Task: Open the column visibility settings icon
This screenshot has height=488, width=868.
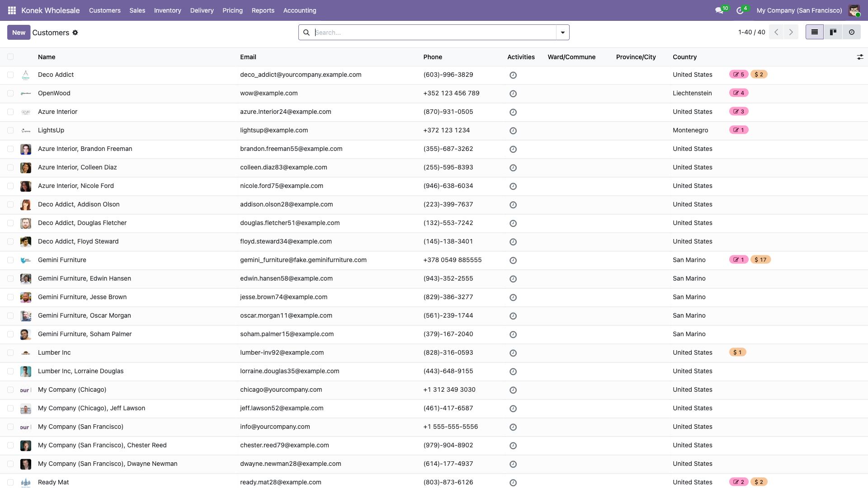Action: [x=860, y=57]
